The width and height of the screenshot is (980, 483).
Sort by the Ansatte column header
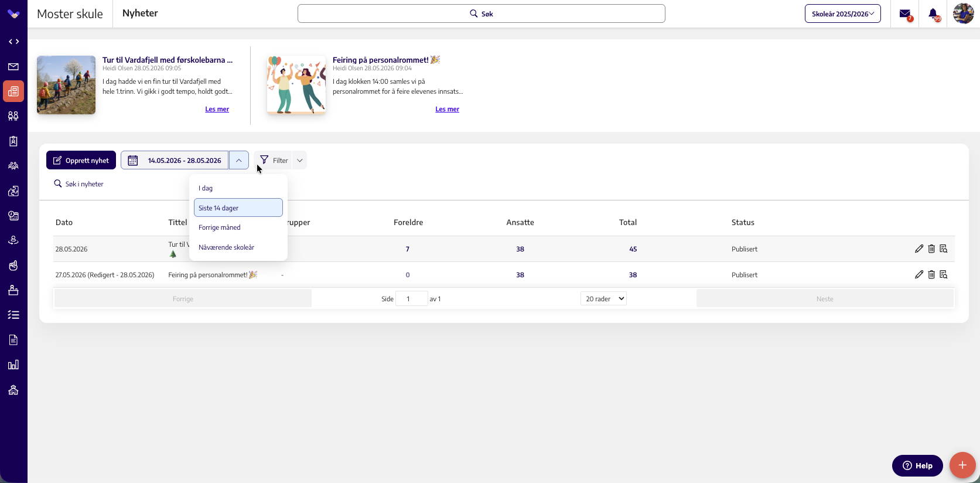click(520, 222)
